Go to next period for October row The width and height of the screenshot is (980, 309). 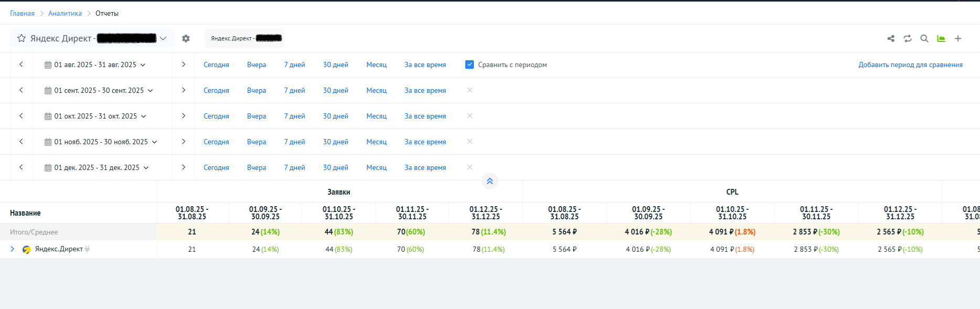point(183,116)
